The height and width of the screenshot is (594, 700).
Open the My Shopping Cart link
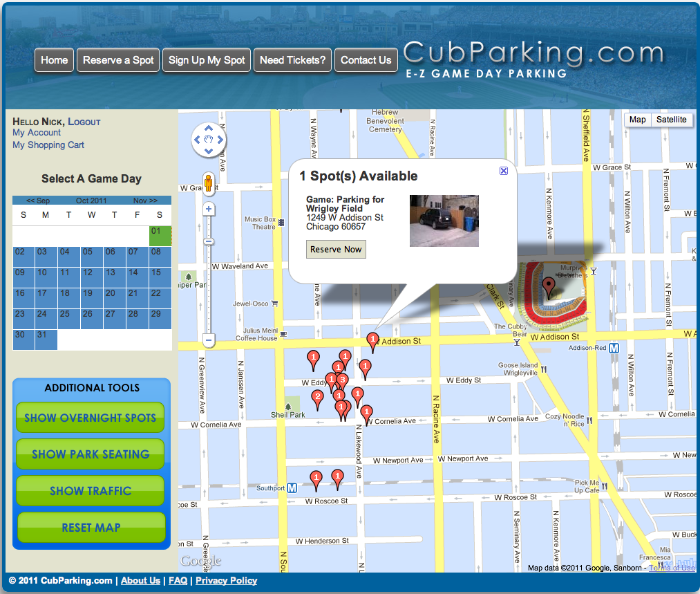click(48, 145)
